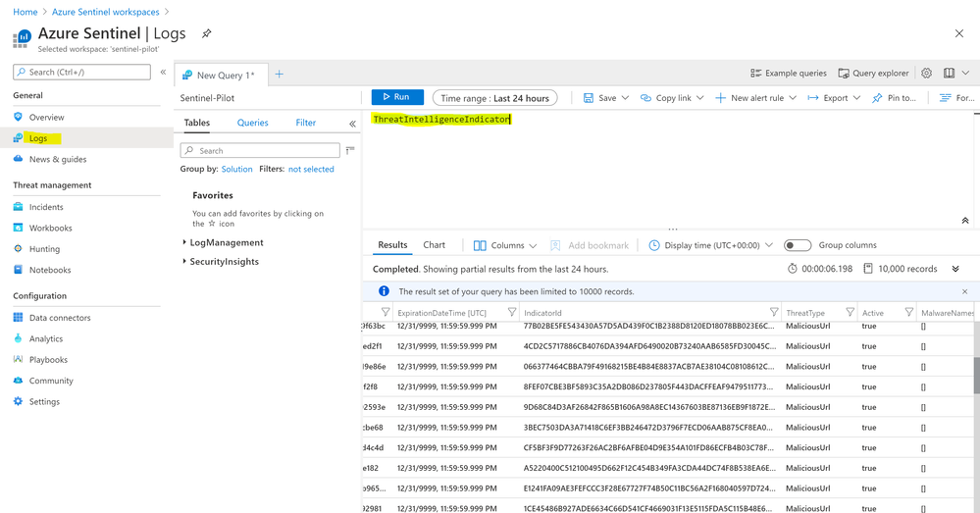Open the New alert rule dropdown
Viewport: 980px width, 513px height.
(755, 98)
